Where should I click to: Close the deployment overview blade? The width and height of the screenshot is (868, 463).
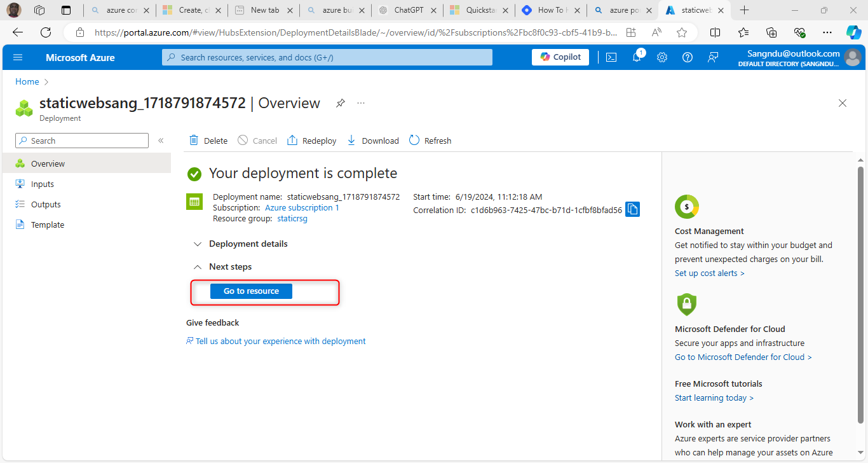(x=843, y=103)
